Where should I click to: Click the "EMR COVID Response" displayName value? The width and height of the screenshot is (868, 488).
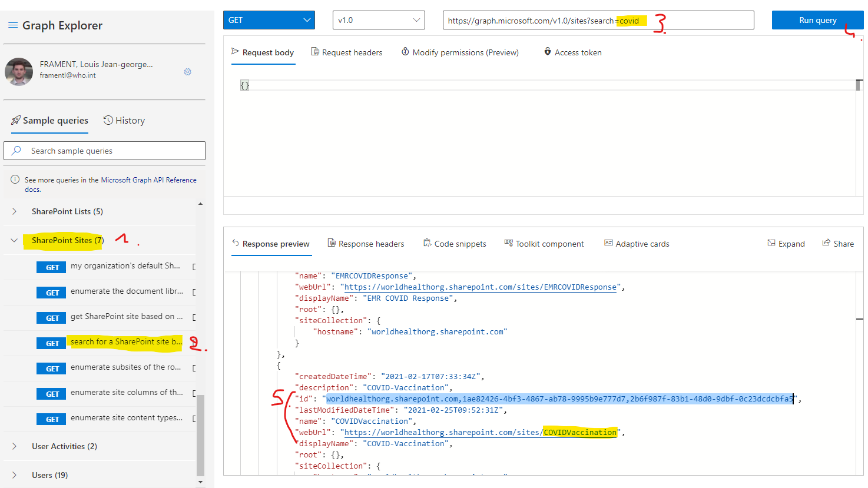coord(410,298)
